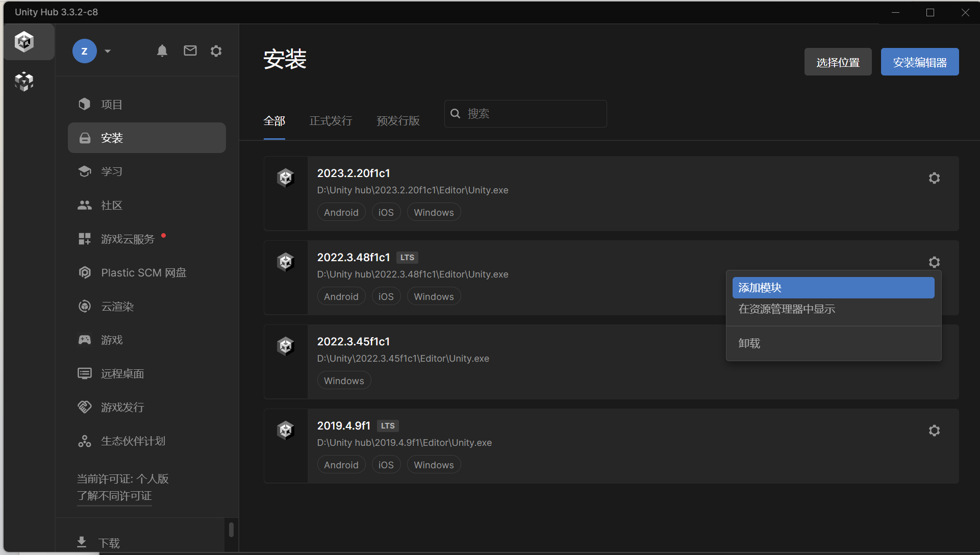
Task: Click LTS badge of 2019.4.9f1
Action: 388,426
